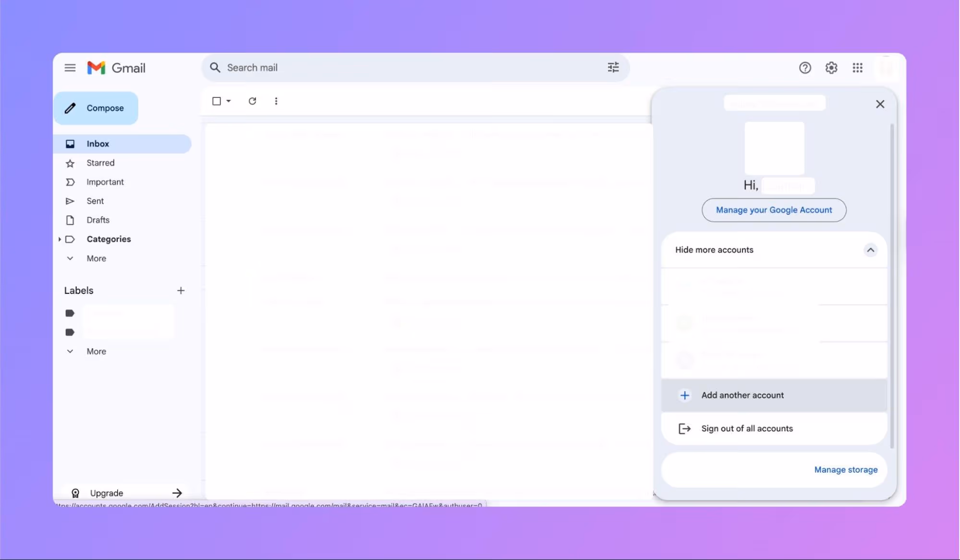Open the Google apps grid

(x=858, y=68)
